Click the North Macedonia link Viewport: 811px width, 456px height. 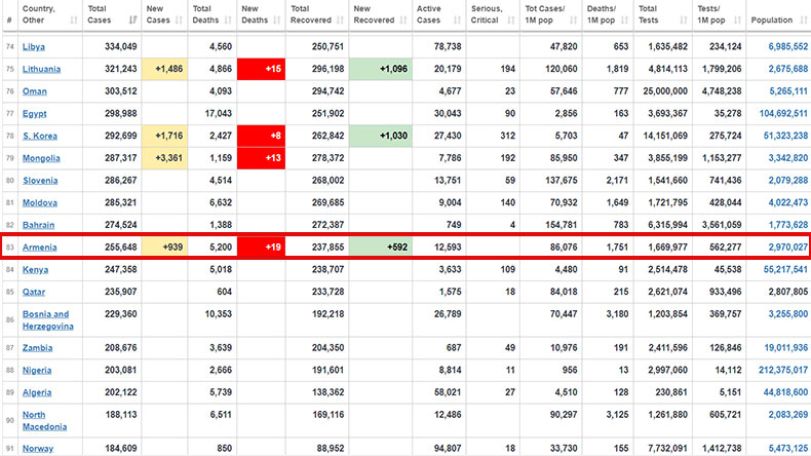(44, 421)
